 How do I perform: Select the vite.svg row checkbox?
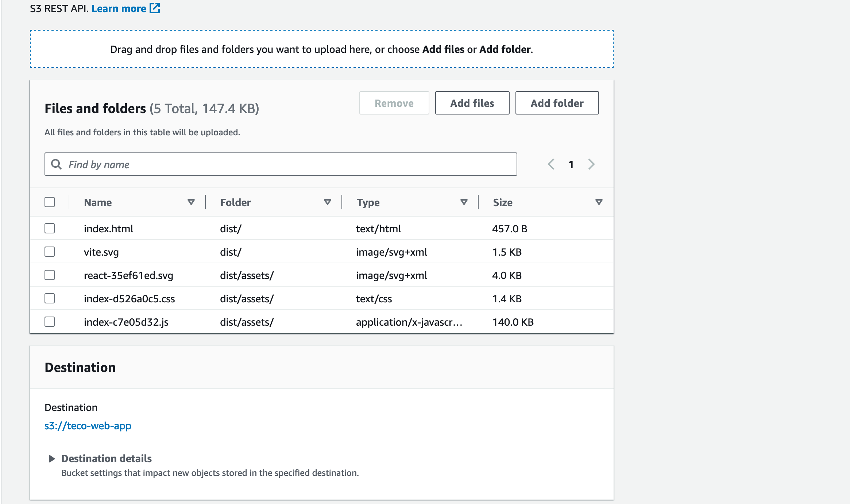[50, 252]
